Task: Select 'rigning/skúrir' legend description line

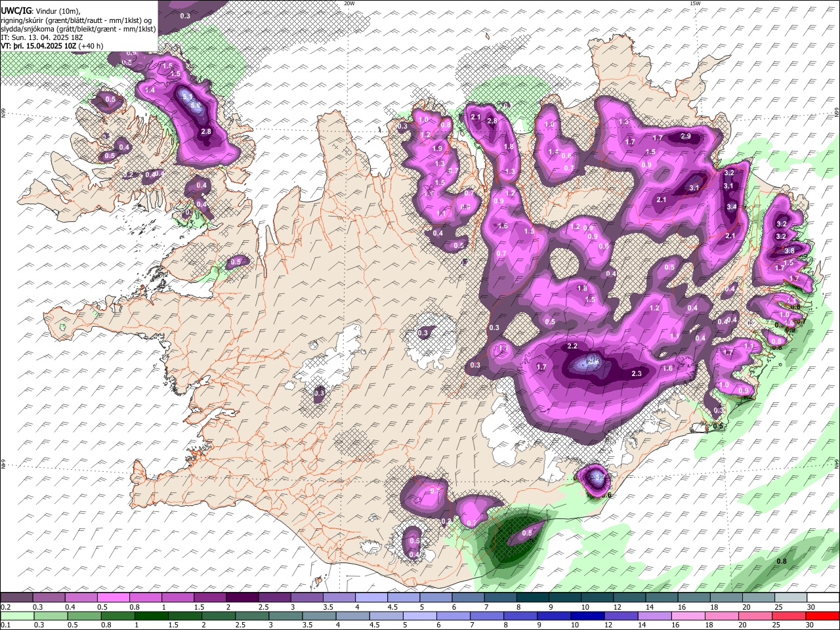Action: [x=77, y=20]
